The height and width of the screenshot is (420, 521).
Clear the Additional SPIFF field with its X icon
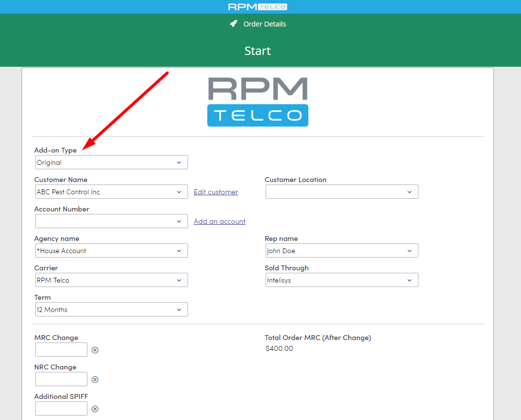(x=95, y=409)
